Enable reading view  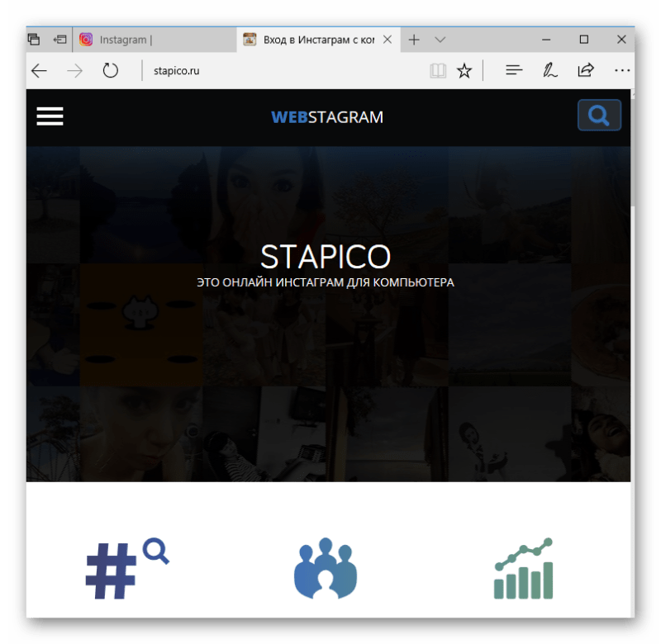coord(438,70)
